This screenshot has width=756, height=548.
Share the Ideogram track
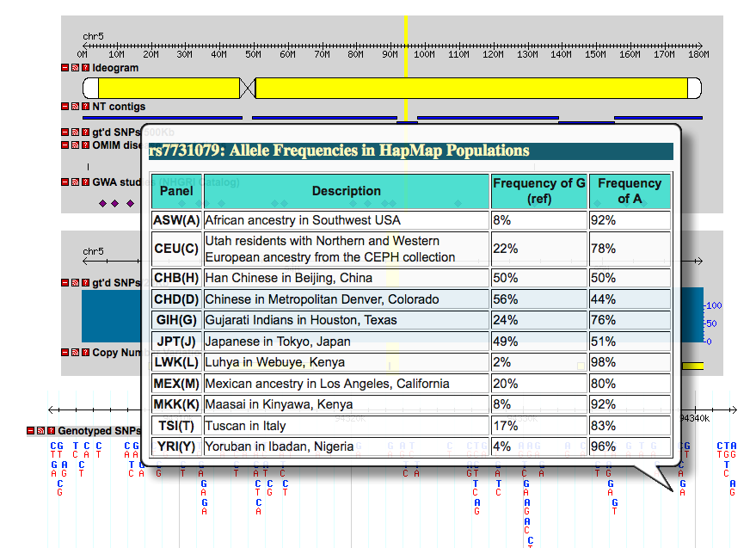pos(75,68)
